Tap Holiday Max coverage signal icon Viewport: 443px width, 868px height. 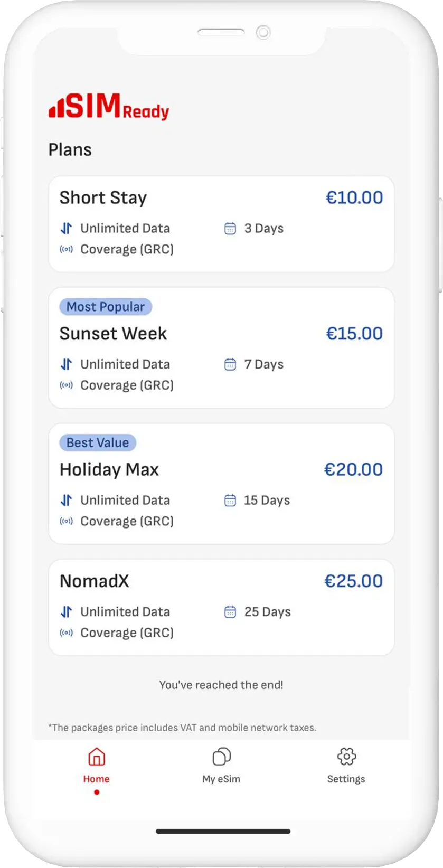click(66, 521)
